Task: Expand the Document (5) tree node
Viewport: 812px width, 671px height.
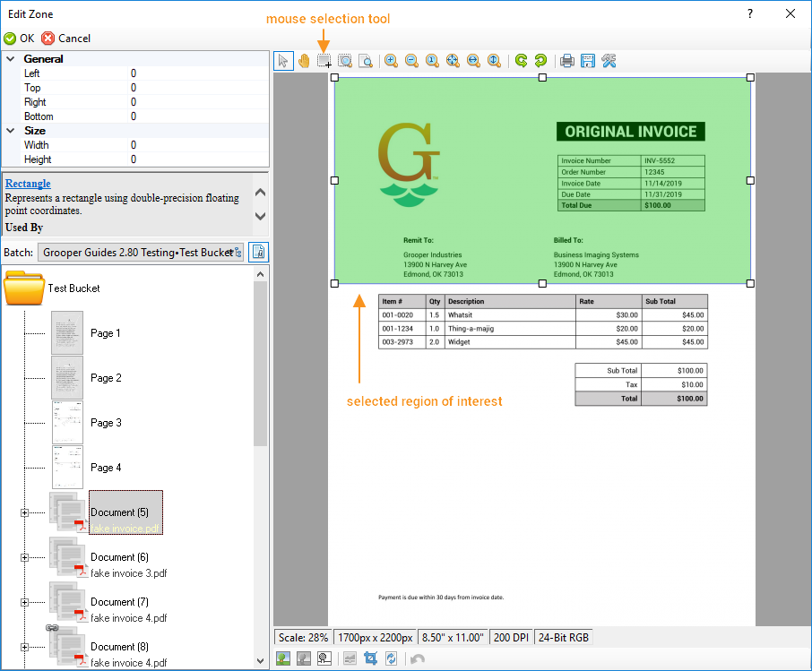Action: [24, 512]
